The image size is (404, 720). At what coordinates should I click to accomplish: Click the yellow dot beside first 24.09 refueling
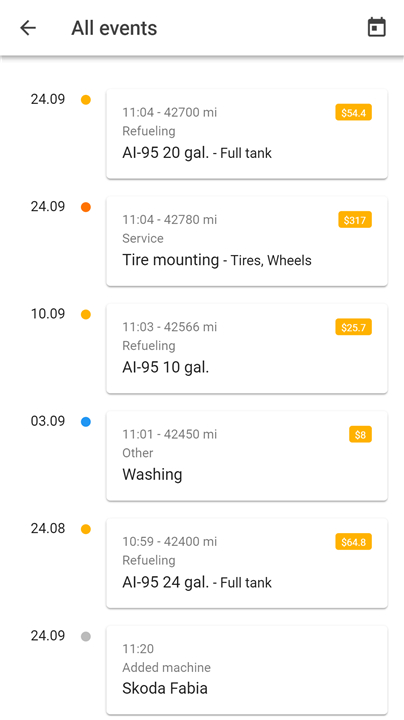tap(86, 100)
